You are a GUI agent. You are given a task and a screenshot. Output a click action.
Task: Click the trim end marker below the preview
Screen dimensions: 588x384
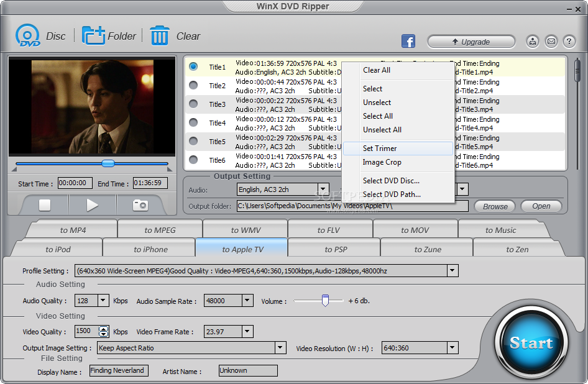[170, 170]
